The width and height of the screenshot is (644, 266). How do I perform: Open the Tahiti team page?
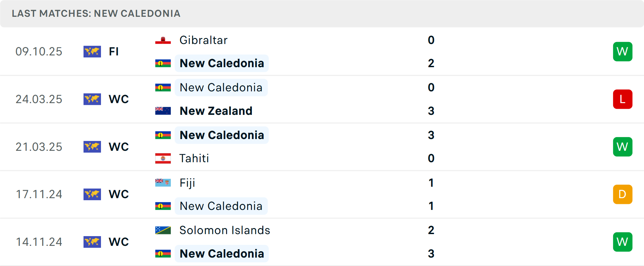click(x=194, y=158)
